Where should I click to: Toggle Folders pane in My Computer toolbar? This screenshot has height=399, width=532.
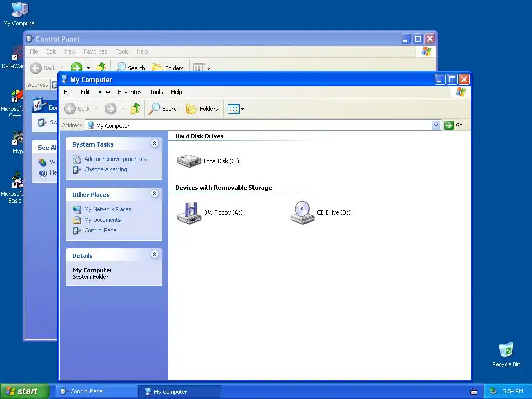pyautogui.click(x=202, y=109)
